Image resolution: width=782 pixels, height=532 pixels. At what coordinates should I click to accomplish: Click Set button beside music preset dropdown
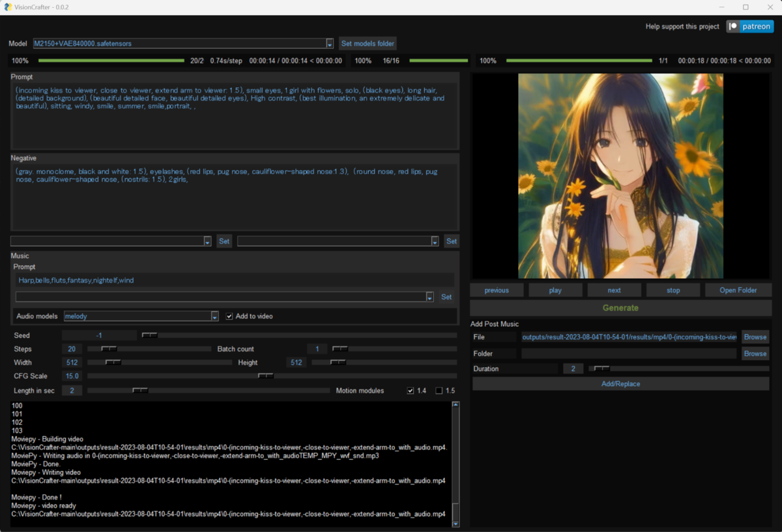[x=446, y=297]
